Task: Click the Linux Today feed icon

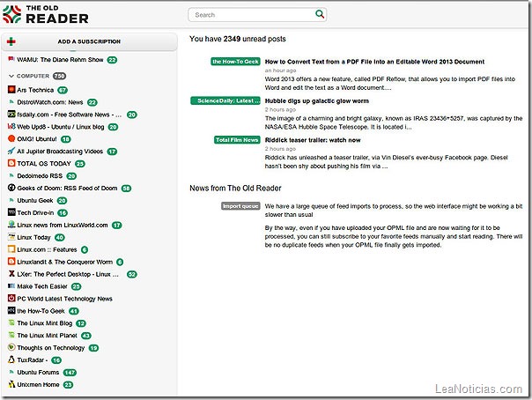Action: point(11,237)
